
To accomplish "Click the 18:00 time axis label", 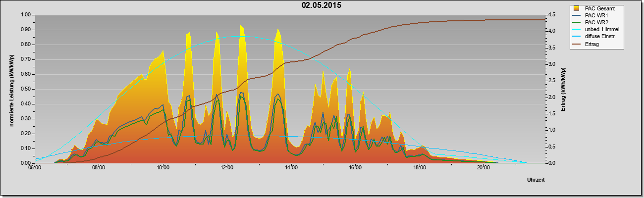I will [419, 168].
